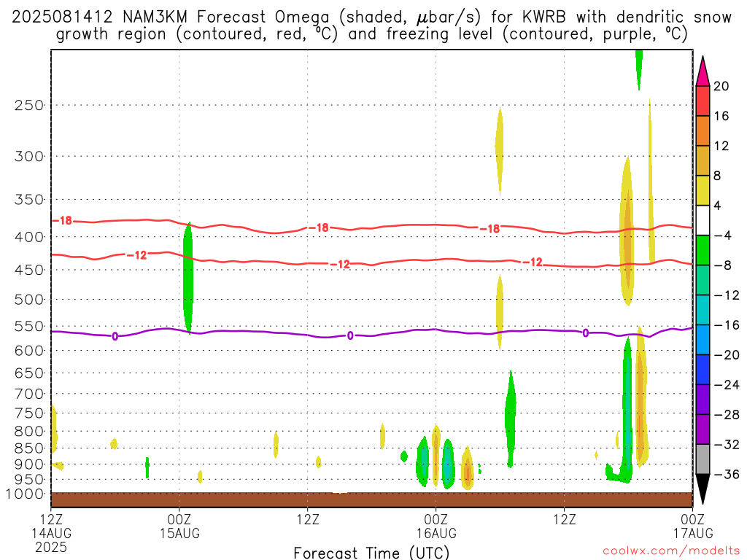Click the 00Z 16AUG time label
The image size is (747, 560).
[436, 526]
